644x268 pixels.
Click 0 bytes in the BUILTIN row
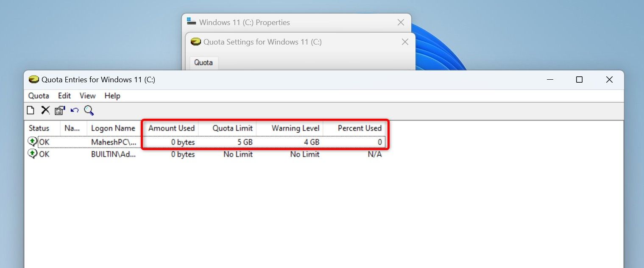pyautogui.click(x=183, y=154)
